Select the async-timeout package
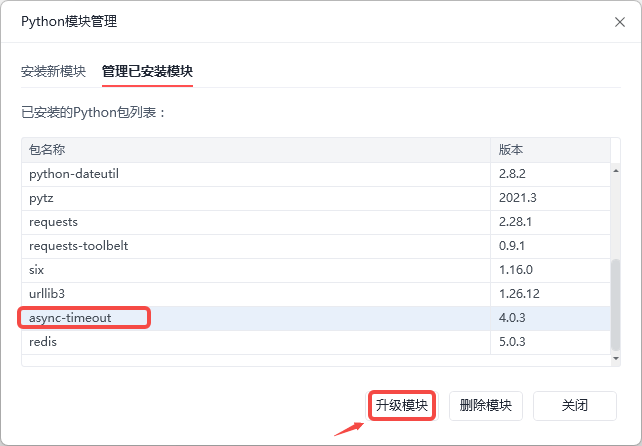 coord(72,318)
